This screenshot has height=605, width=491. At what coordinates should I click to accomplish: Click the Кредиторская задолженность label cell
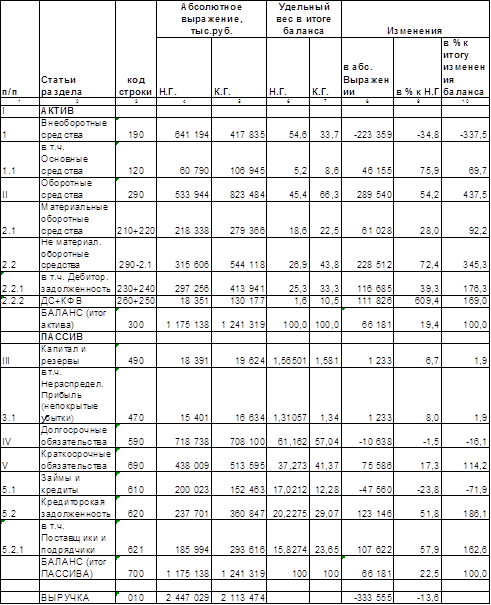[x=77, y=508]
